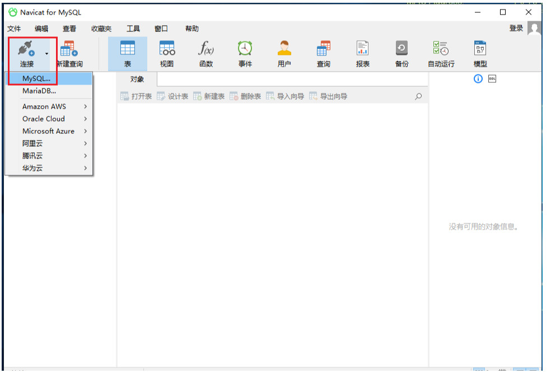Click the 新建表 (New Table) button
This screenshot has width=551, height=392.
point(209,96)
